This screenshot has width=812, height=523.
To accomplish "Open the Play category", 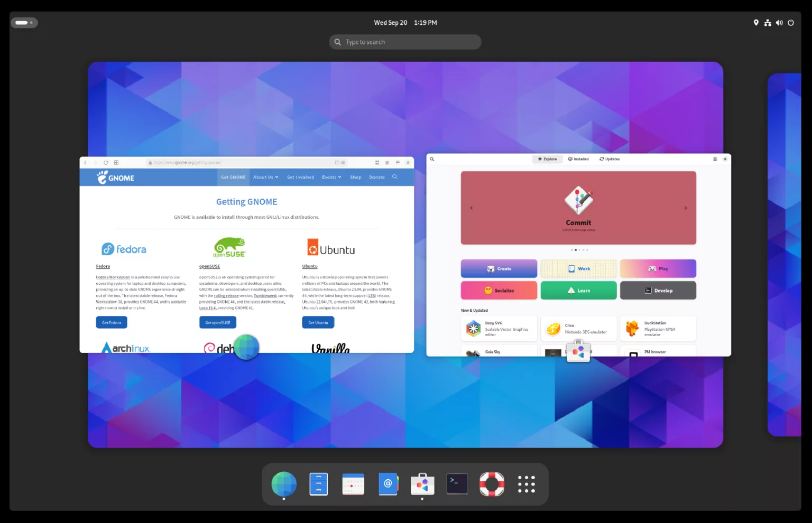I will pyautogui.click(x=658, y=268).
